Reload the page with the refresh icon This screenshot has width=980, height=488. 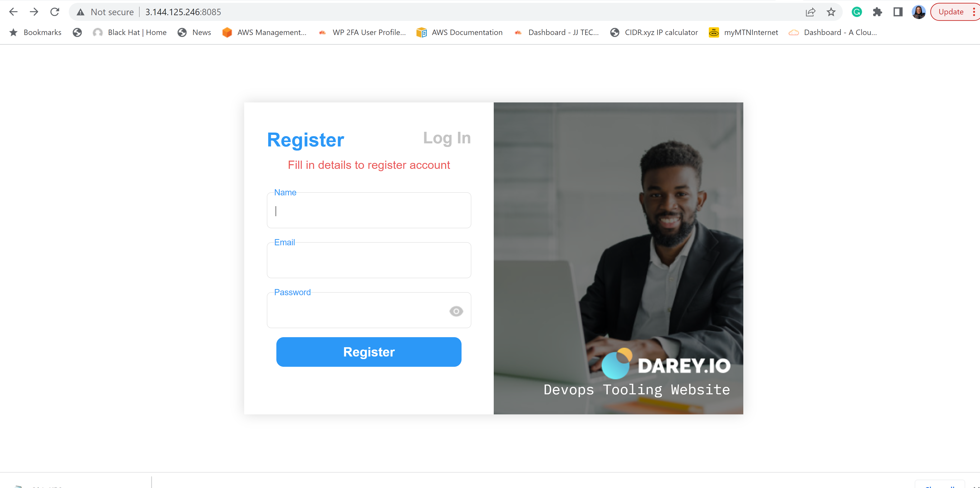55,12
